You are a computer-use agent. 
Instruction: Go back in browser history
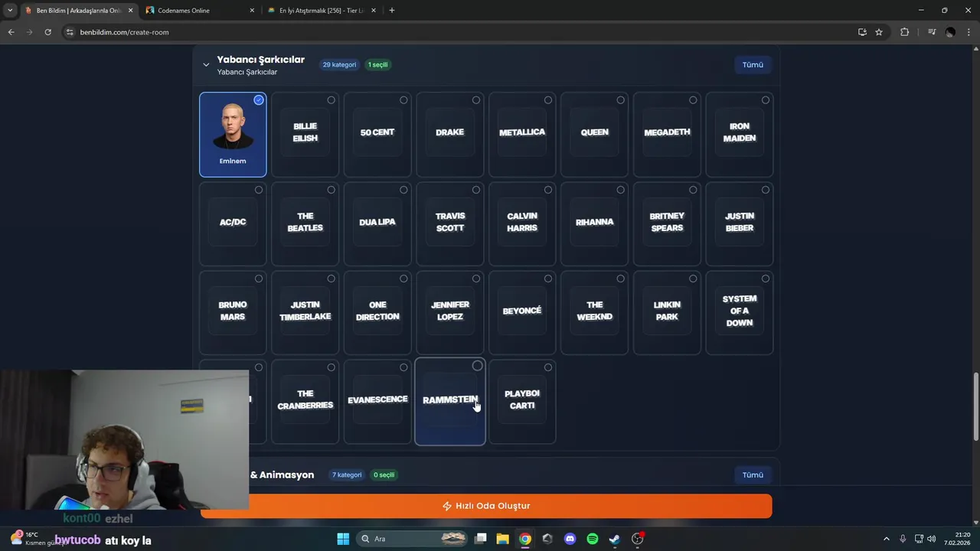11,32
